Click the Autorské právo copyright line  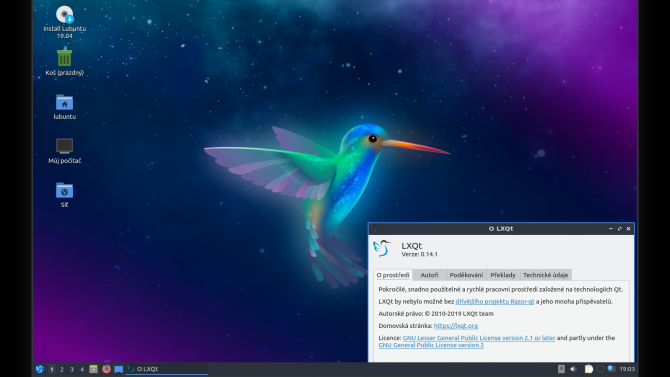click(436, 314)
